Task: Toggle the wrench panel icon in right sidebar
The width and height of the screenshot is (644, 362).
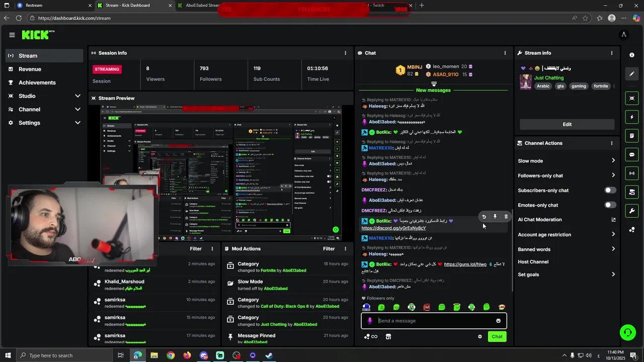Action: click(x=632, y=211)
